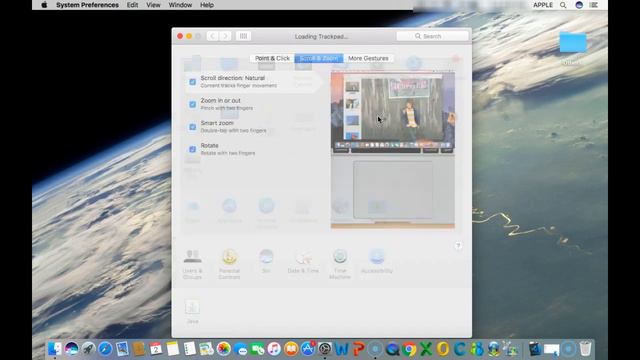Open the More Gestures tab

pyautogui.click(x=368, y=58)
